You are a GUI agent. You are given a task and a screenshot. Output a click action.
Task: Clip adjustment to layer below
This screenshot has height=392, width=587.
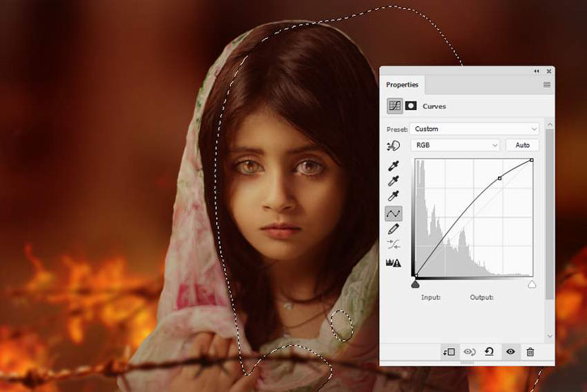(449, 352)
